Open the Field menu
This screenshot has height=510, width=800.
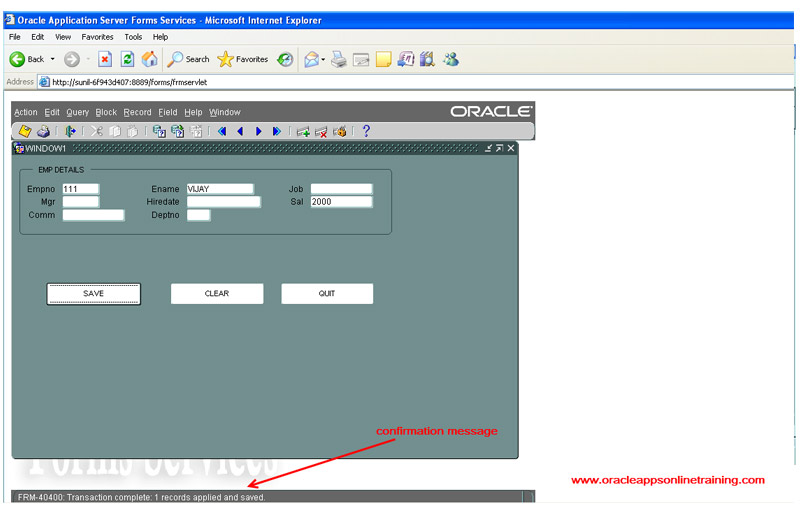(168, 112)
